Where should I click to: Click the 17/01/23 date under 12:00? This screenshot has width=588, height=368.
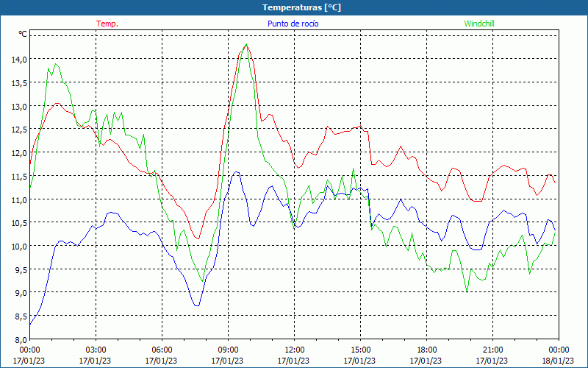[293, 361]
